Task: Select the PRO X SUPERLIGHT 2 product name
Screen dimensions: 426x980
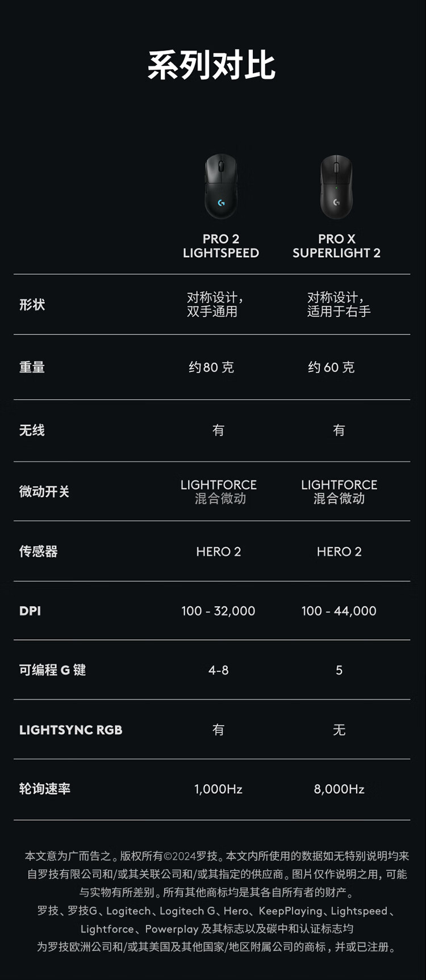Action: 336,246
